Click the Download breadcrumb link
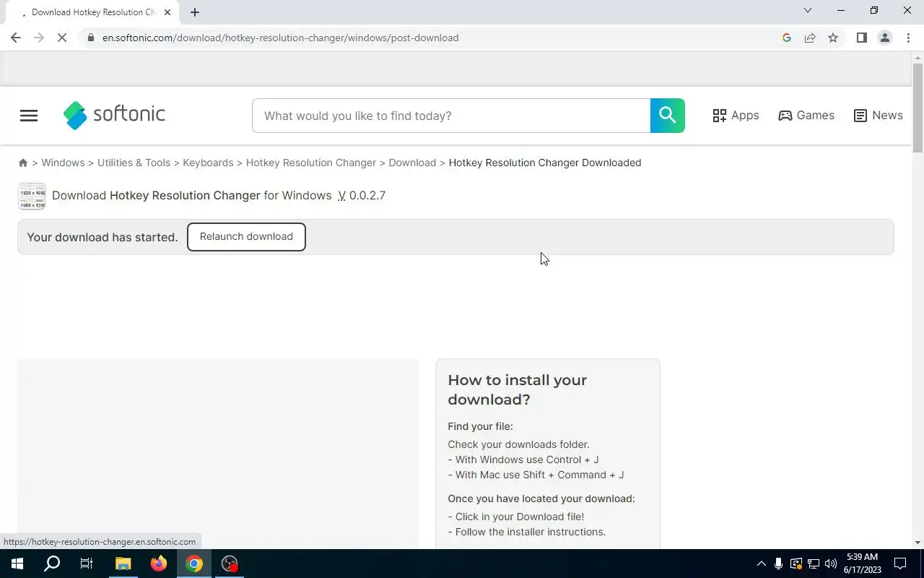This screenshot has width=924, height=578. click(412, 163)
